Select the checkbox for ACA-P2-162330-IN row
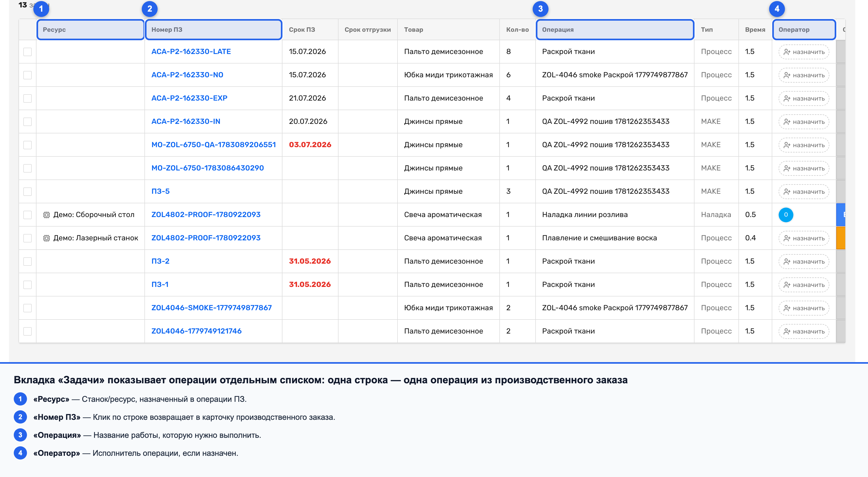The height and width of the screenshot is (477, 868). (x=28, y=122)
